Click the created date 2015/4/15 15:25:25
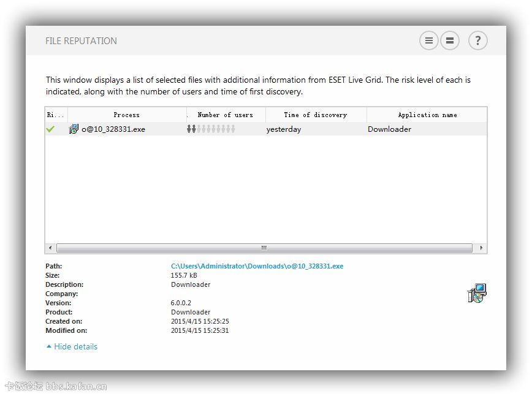The width and height of the screenshot is (532, 396). tap(200, 321)
